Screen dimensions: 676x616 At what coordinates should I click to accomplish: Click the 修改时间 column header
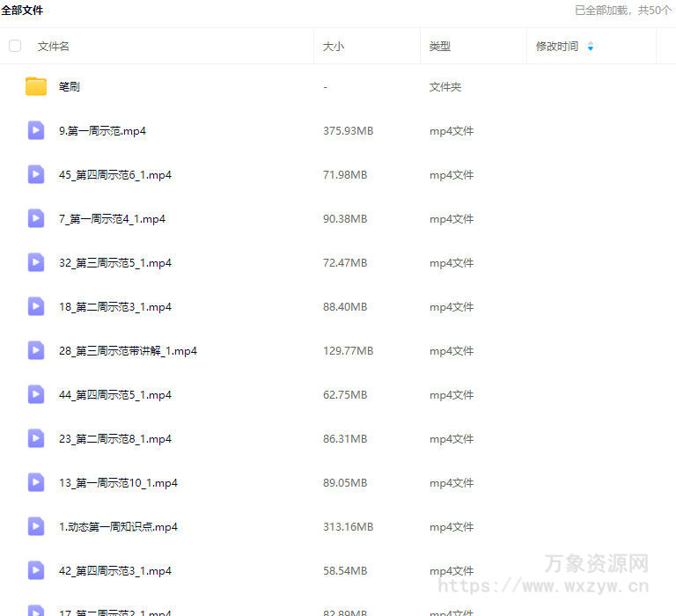pos(556,46)
